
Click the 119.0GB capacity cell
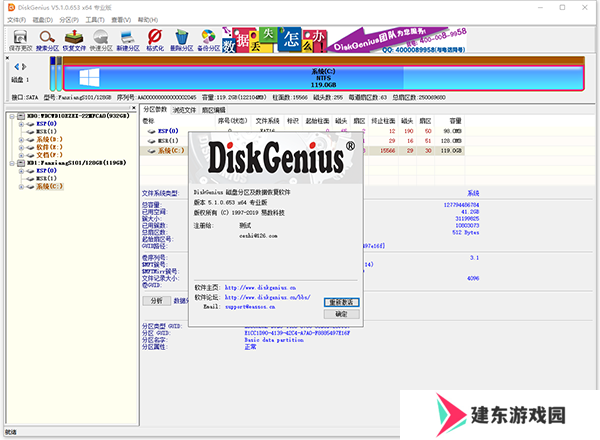[451, 151]
